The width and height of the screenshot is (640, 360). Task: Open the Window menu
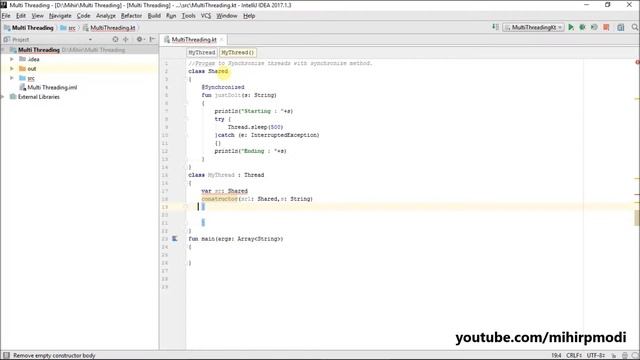pos(227,16)
